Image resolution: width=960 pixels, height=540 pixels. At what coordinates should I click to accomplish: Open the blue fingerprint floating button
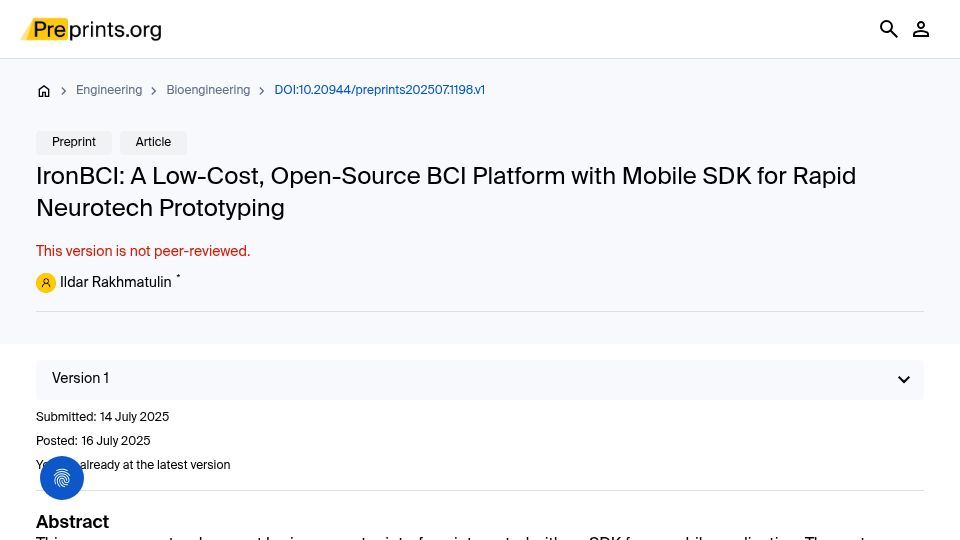[62, 478]
